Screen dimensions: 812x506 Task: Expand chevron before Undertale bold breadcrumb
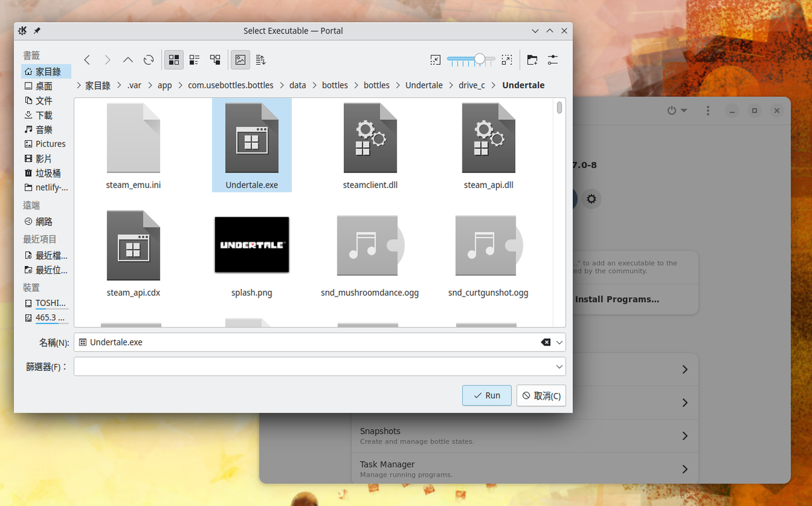pos(494,85)
